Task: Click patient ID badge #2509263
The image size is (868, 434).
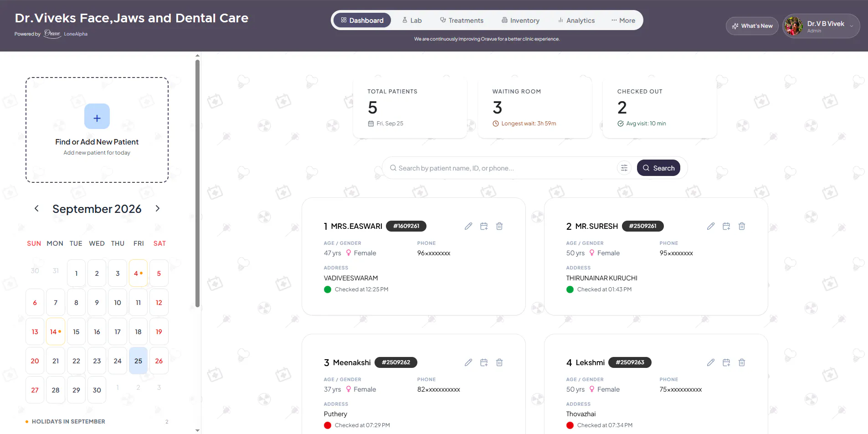Action: point(630,362)
